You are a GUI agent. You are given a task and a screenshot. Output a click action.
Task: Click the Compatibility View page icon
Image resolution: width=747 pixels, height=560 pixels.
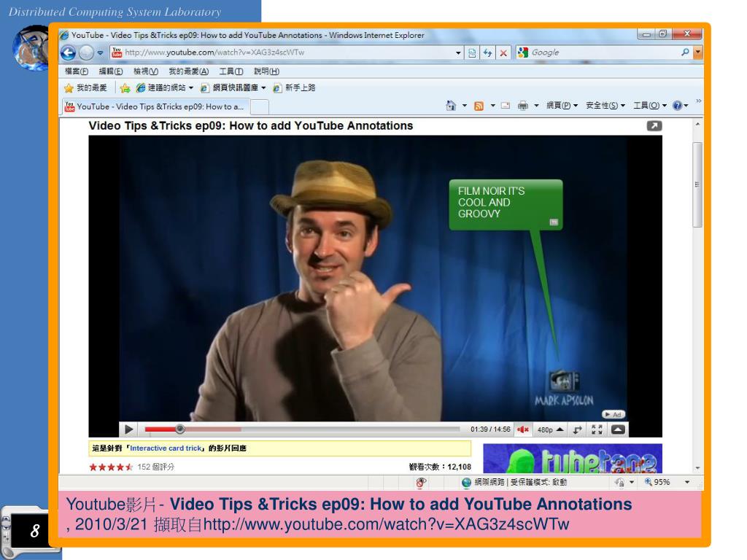coord(472,52)
